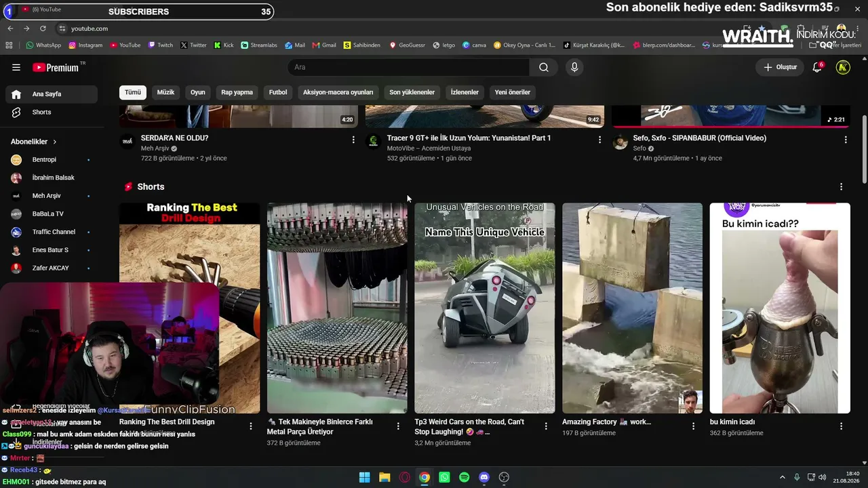Viewport: 868px width, 488px height.
Task: Select the Futbol filter chip
Action: pos(278,92)
